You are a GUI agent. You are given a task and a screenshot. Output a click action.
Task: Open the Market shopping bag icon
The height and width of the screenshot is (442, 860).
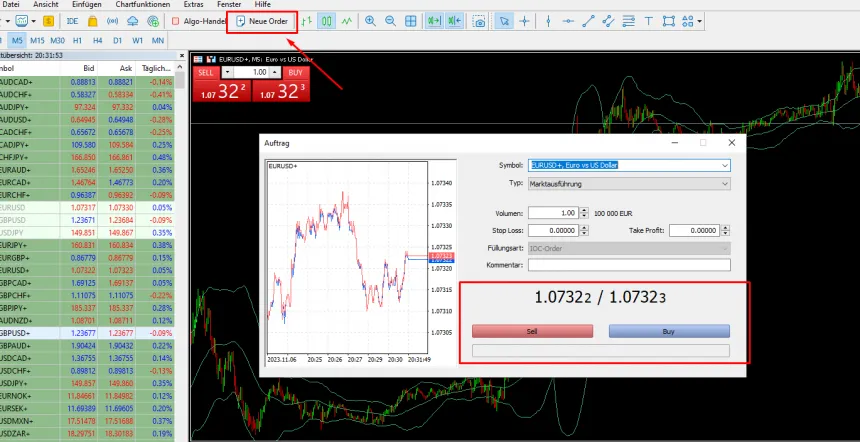click(x=93, y=21)
